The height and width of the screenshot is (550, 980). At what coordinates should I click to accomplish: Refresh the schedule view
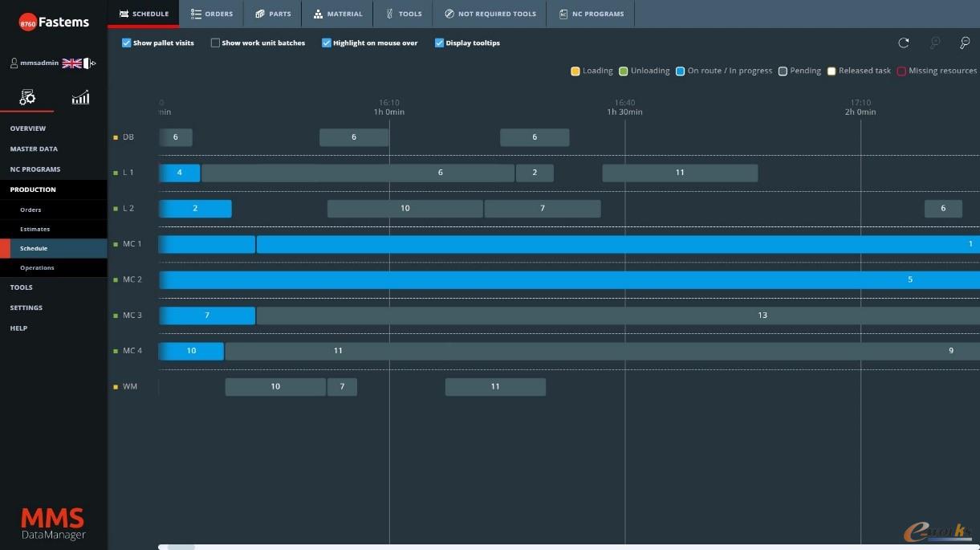904,43
